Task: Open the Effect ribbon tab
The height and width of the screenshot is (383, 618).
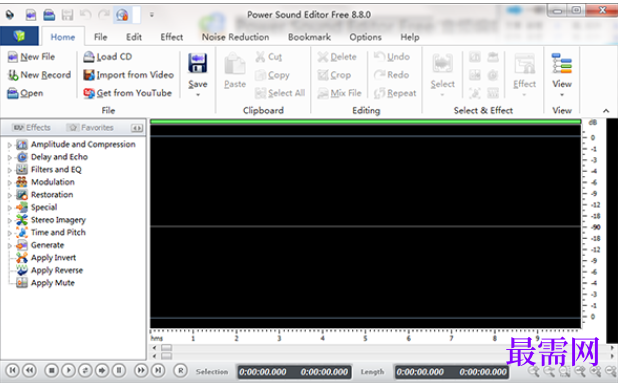Action: pyautogui.click(x=171, y=37)
